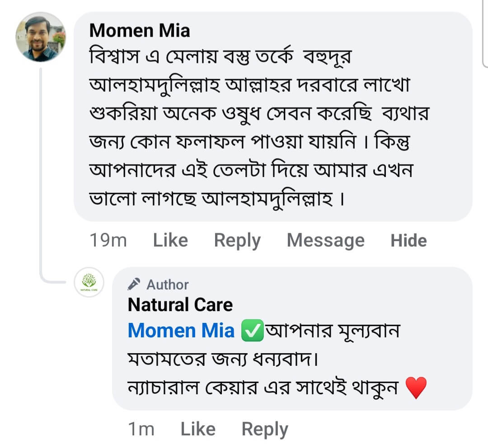Click the green check mark emoji
The width and height of the screenshot is (488, 448).
(x=253, y=332)
